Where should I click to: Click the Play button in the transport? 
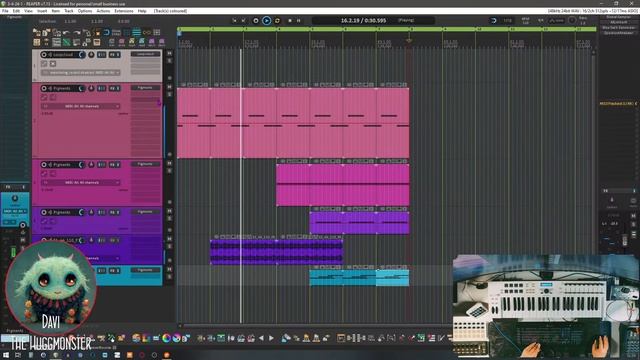pos(267,20)
